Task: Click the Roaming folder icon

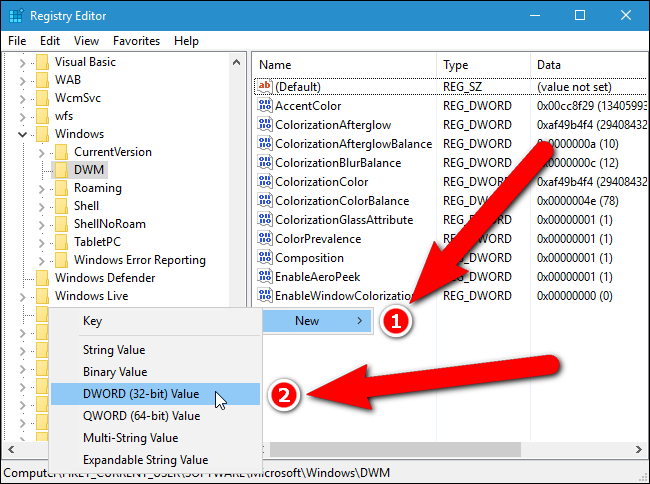Action: pyautogui.click(x=61, y=188)
